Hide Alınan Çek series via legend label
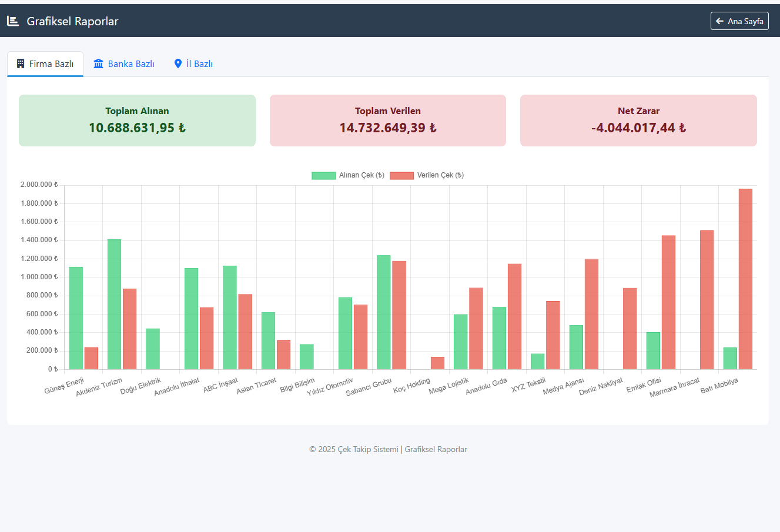Image resolution: width=780 pixels, height=532 pixels. pos(361,175)
